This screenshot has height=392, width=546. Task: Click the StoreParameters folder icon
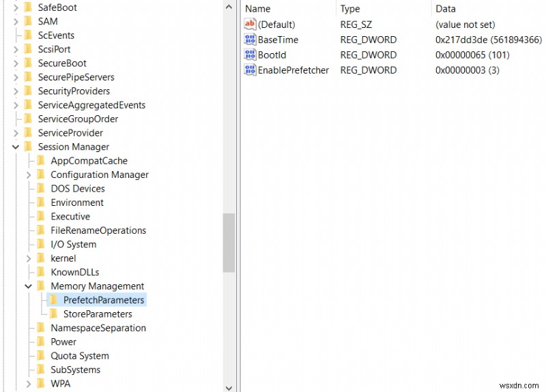click(53, 314)
